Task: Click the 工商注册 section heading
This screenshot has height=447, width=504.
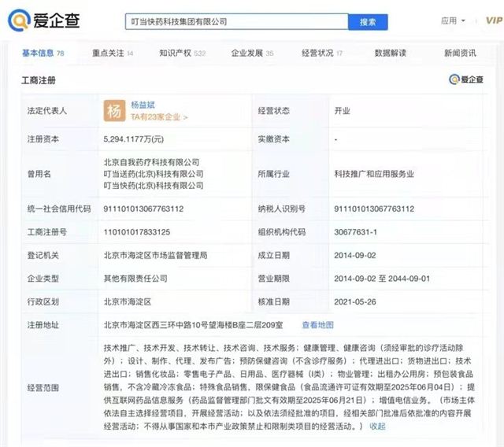Action: [39, 80]
